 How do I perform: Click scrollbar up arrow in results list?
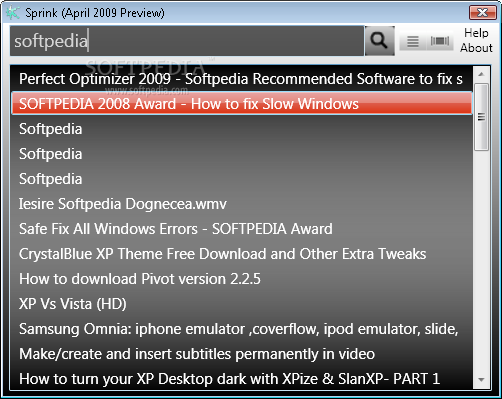click(481, 74)
